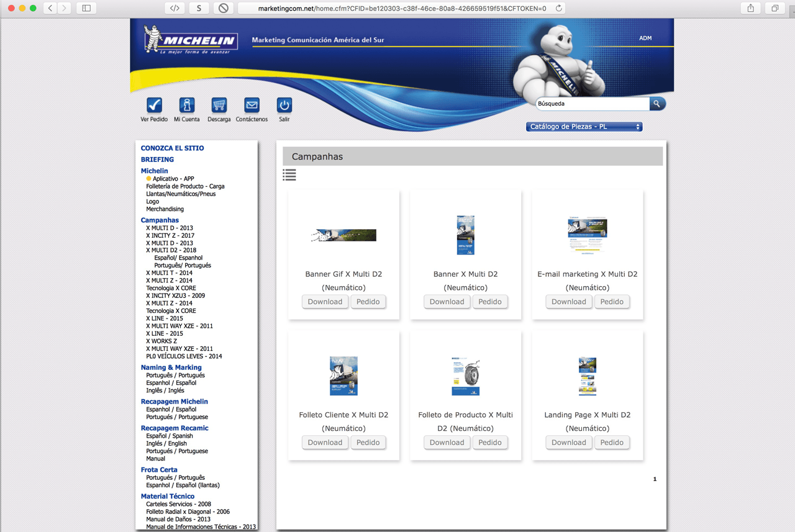The width and height of the screenshot is (795, 532).
Task: Download Banner Gif X Multi D2
Action: (325, 302)
